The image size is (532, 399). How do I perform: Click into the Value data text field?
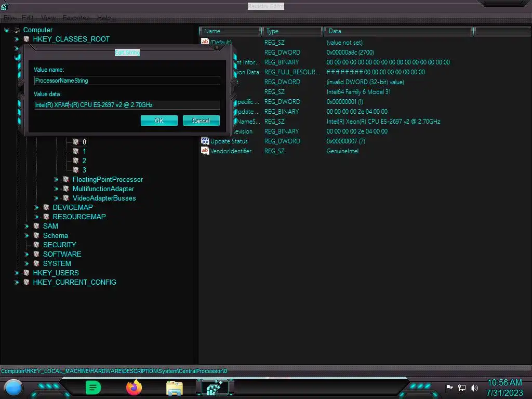(127, 105)
